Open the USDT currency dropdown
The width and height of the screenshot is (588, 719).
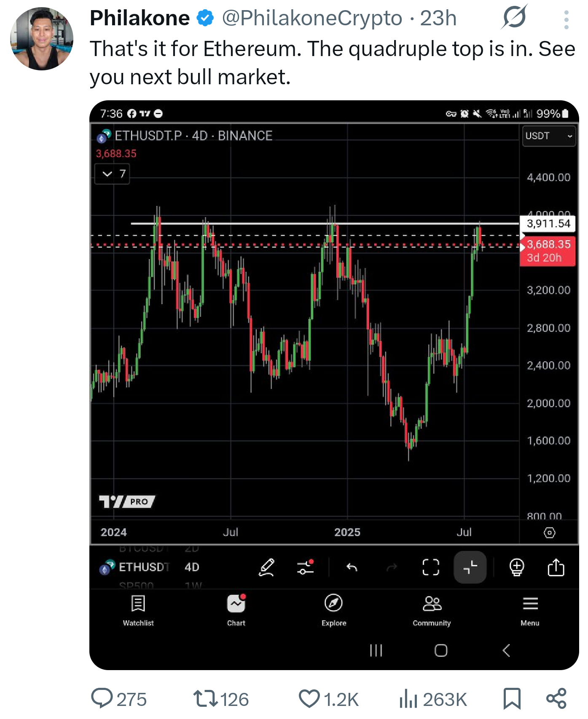click(x=548, y=136)
